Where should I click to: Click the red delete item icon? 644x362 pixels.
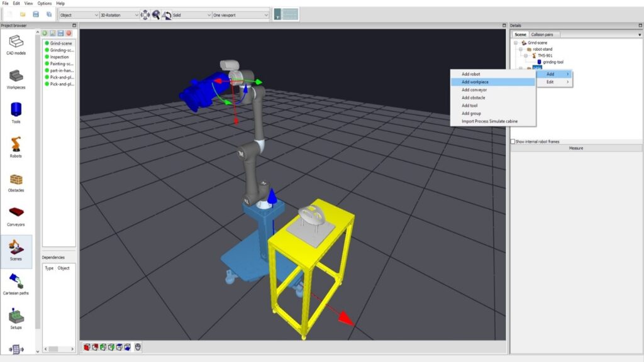point(68,33)
